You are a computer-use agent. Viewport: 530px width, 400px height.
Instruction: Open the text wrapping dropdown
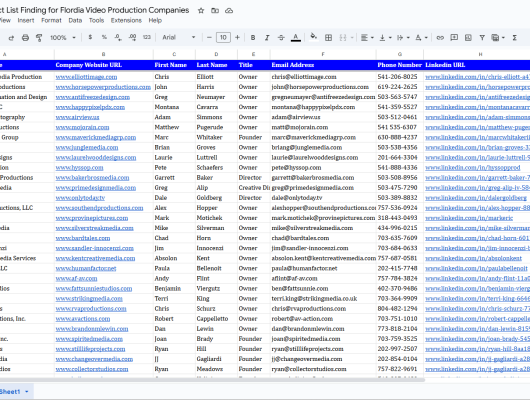coord(403,38)
